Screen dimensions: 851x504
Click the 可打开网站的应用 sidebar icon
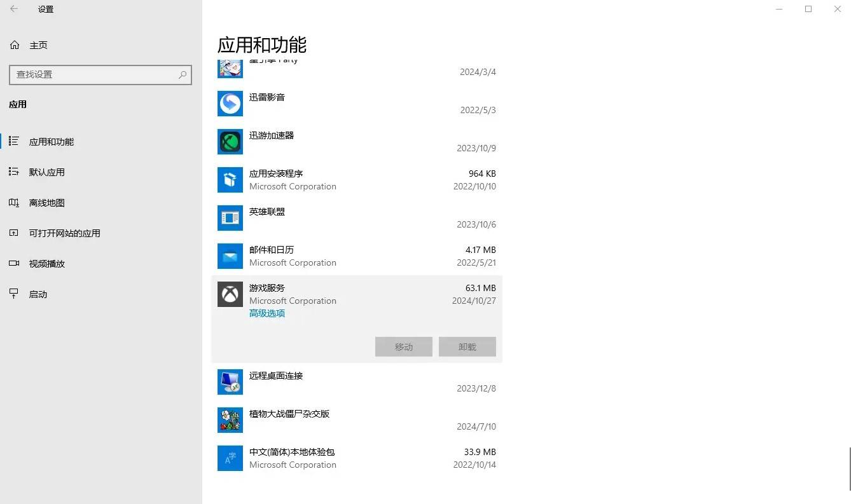pyautogui.click(x=14, y=233)
